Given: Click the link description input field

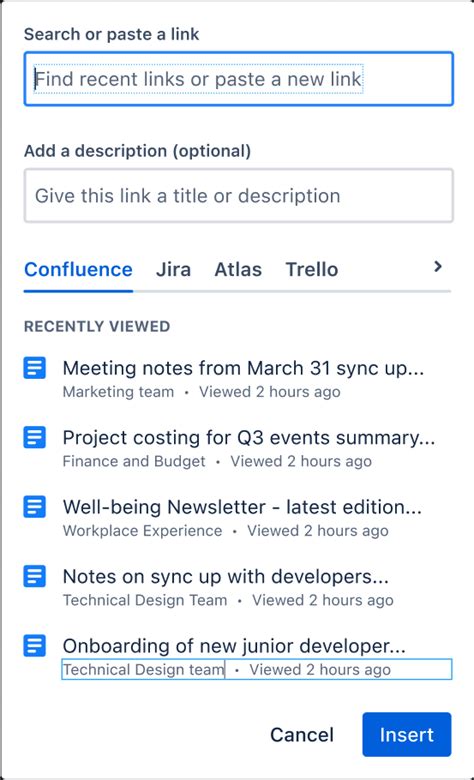Looking at the screenshot, I should tap(239, 195).
